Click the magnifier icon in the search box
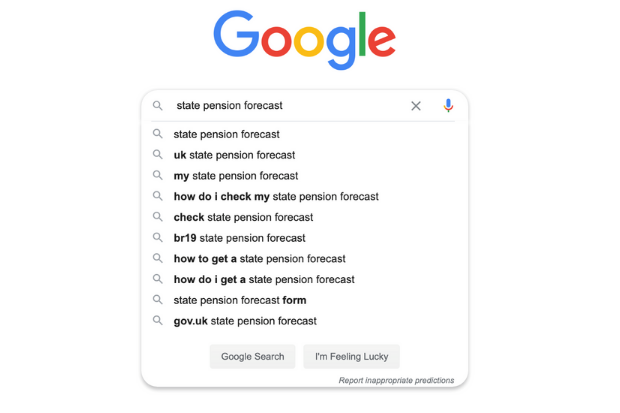Screen dimensions: 620x413 [158, 106]
